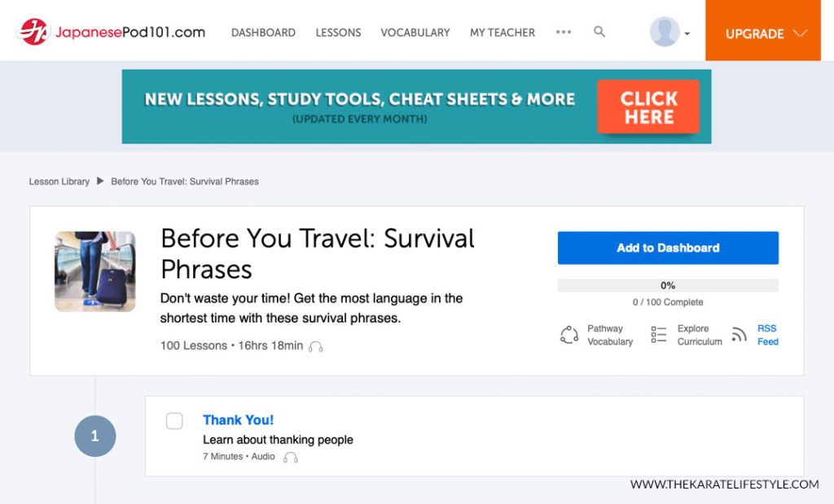Viewport: 834px width, 504px height.
Task: Click the 0% progress bar
Action: [x=668, y=286]
